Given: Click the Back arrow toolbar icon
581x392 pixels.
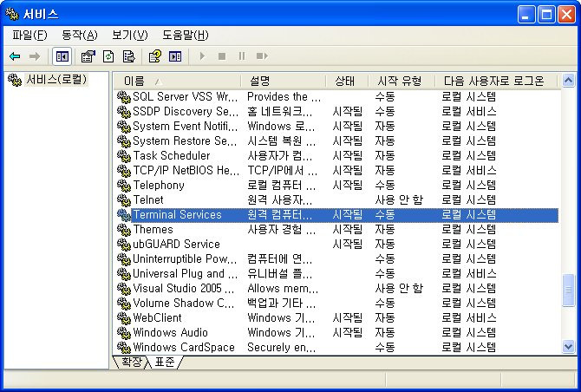Looking at the screenshot, I should point(15,56).
